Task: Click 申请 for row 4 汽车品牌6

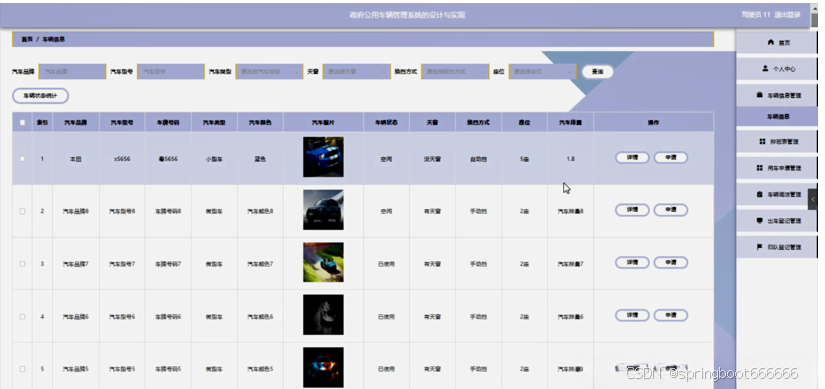Action: tap(670, 315)
